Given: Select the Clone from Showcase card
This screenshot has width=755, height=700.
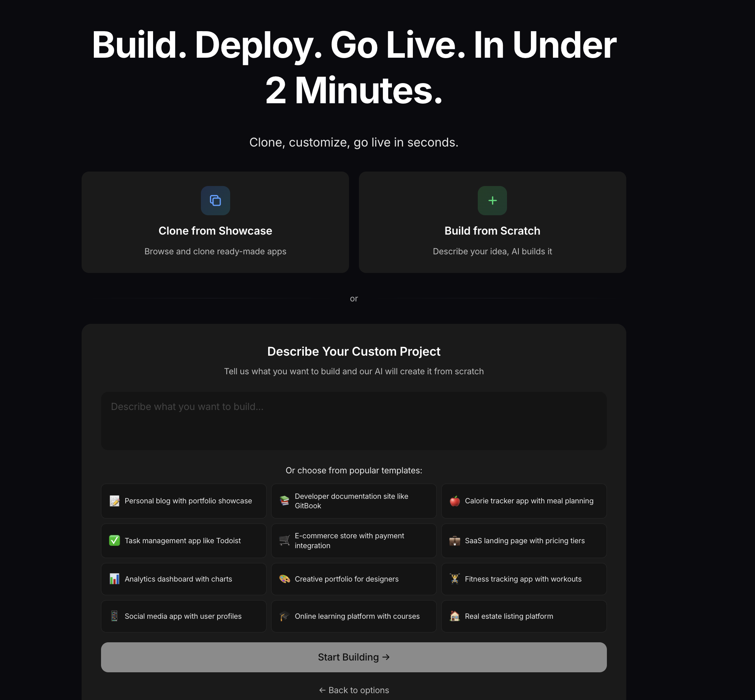Looking at the screenshot, I should [215, 222].
